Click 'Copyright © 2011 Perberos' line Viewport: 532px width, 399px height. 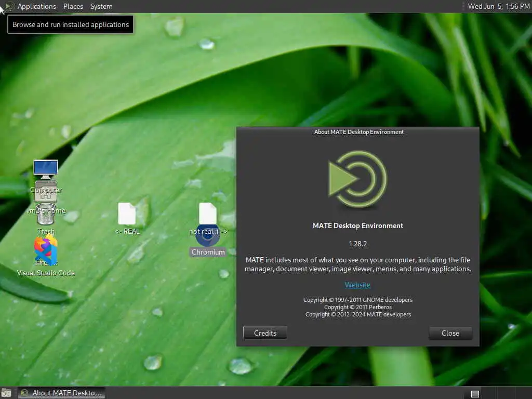pyautogui.click(x=358, y=307)
